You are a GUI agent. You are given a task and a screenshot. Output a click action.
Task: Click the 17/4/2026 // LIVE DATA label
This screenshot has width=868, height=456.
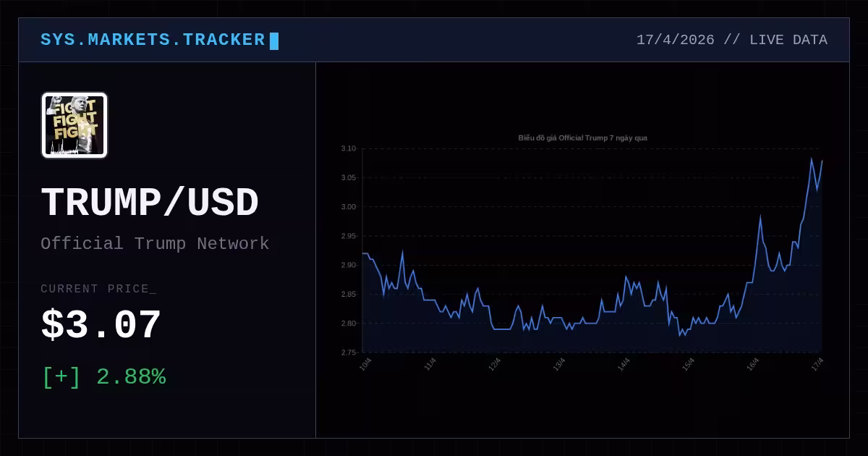point(731,40)
